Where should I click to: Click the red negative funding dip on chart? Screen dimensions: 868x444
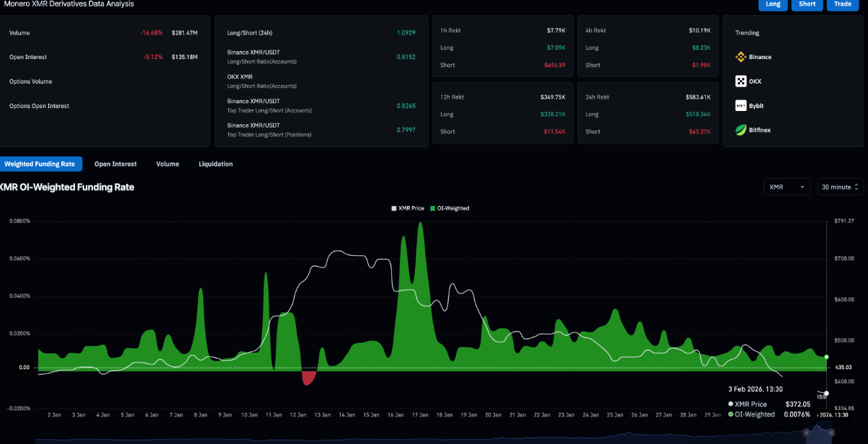(x=309, y=377)
